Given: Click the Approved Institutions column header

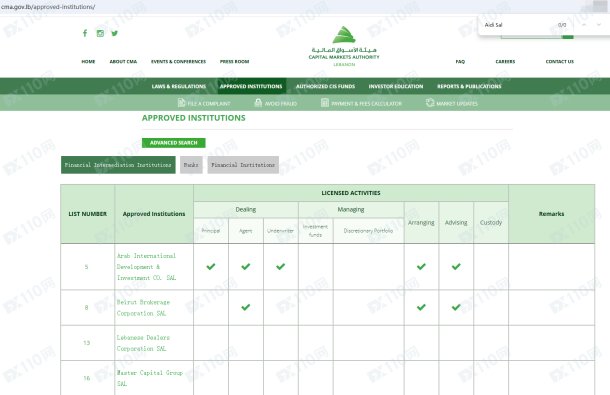Looking at the screenshot, I should [x=154, y=214].
